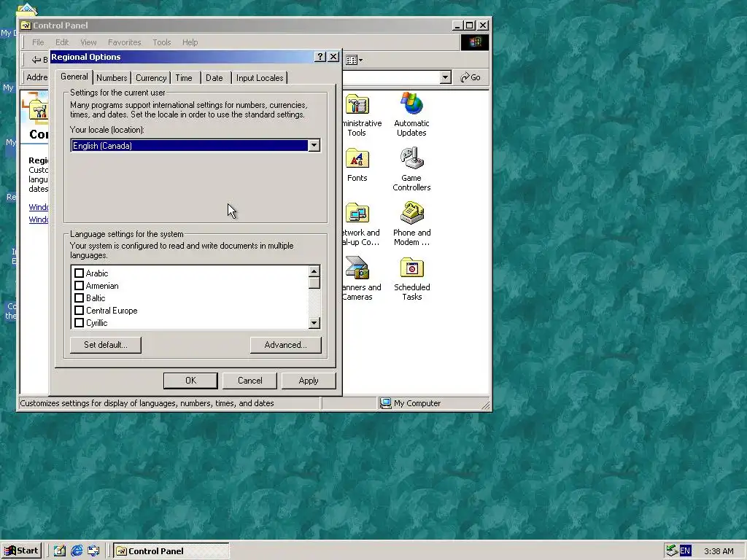Click the network tray icon beside EN

click(672, 551)
